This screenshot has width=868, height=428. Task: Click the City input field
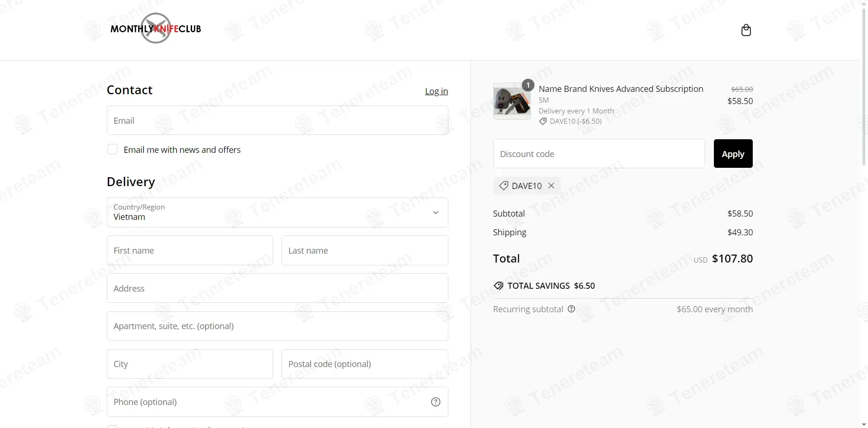click(190, 364)
